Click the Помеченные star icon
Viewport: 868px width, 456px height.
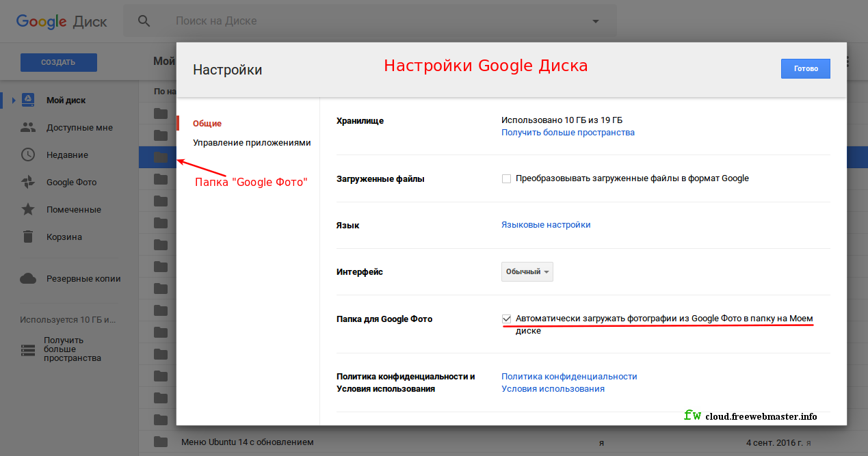coord(28,209)
